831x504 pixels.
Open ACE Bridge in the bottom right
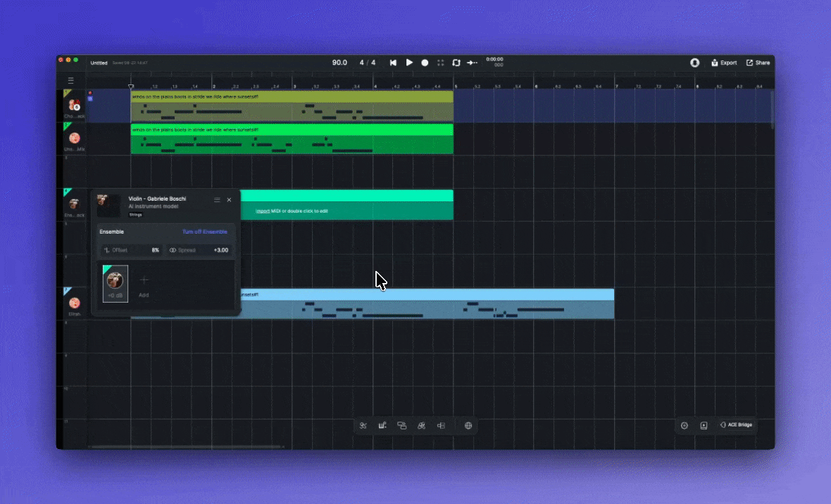point(735,425)
